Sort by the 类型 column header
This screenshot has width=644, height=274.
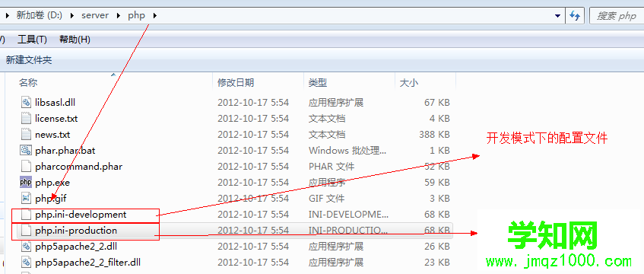(x=318, y=83)
